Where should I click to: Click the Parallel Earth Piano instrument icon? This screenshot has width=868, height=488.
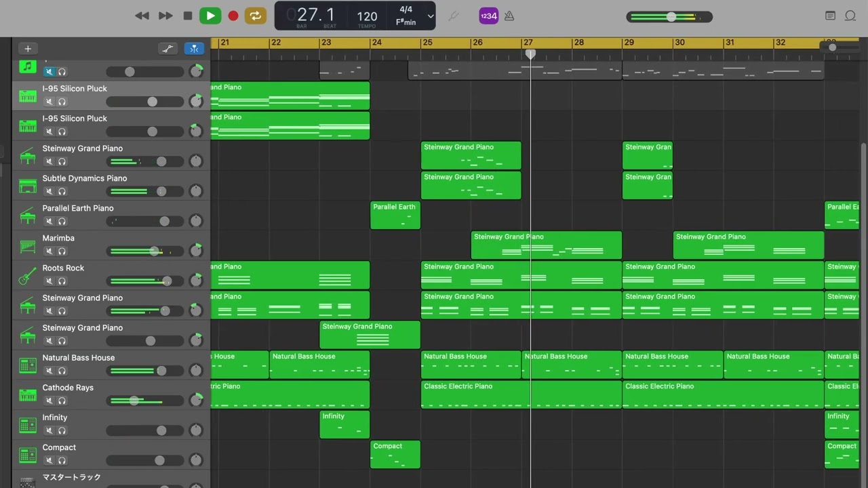point(28,216)
